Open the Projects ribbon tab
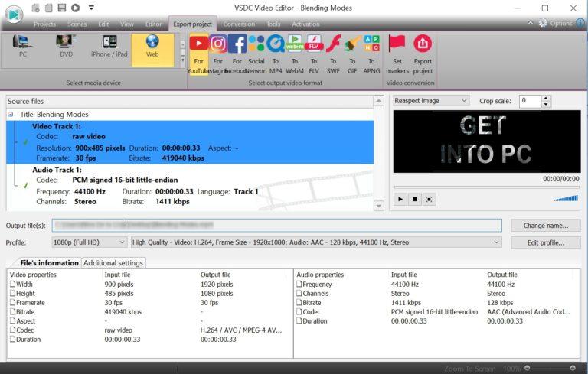 [44, 24]
